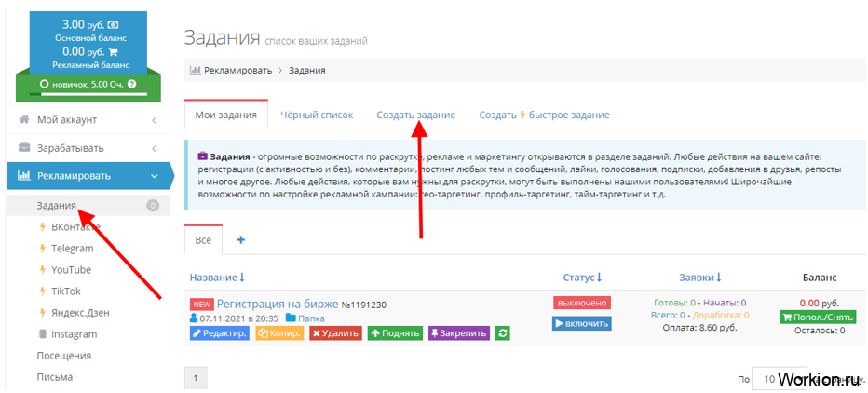Select the Все folder tab
Screen dimensions: 868x393
[203, 239]
